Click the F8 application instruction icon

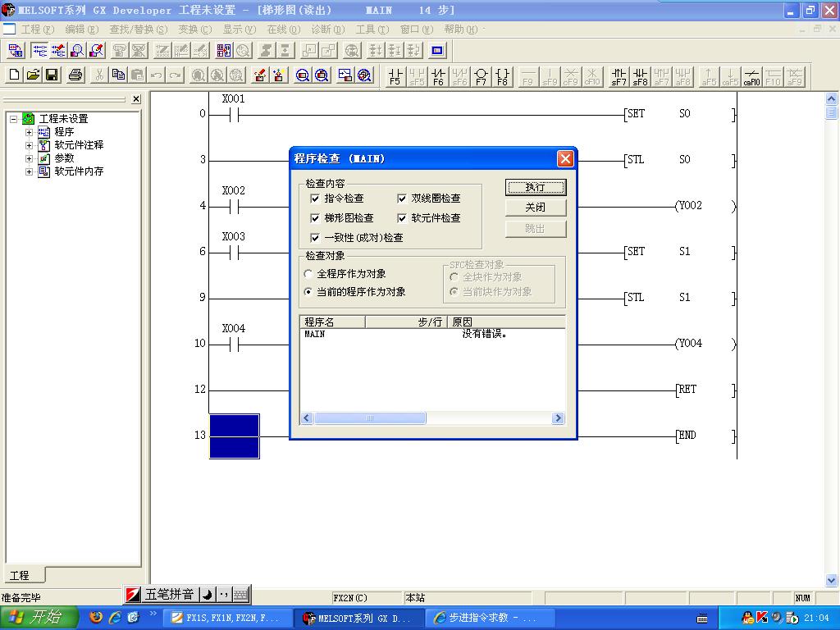(503, 76)
